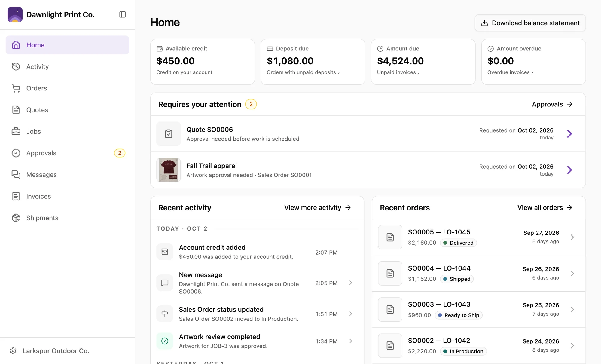601x364 pixels.
Task: Click the document icon for SO0003 — LO-1043
Action: click(390, 310)
